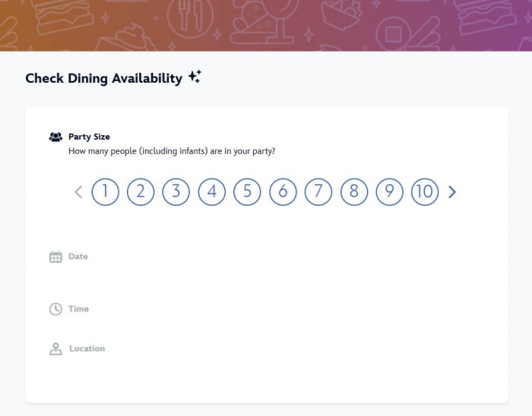Set party size to 5
The height and width of the screenshot is (416, 532).
247,192
